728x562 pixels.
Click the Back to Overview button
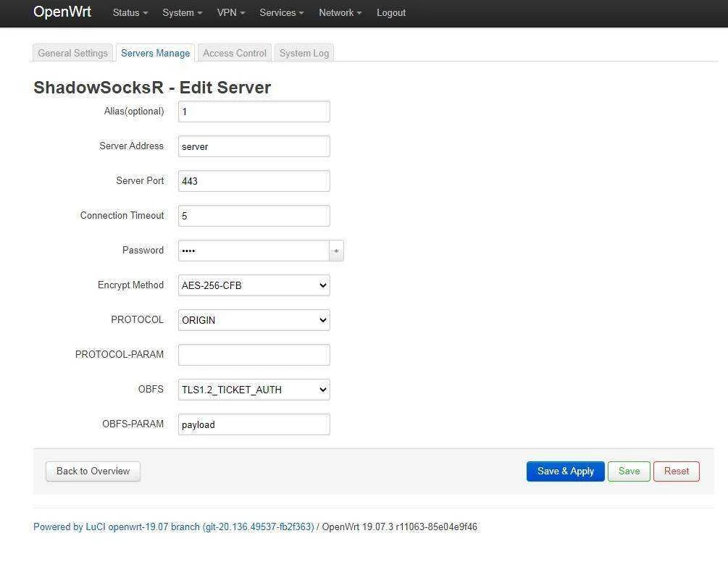(93, 471)
